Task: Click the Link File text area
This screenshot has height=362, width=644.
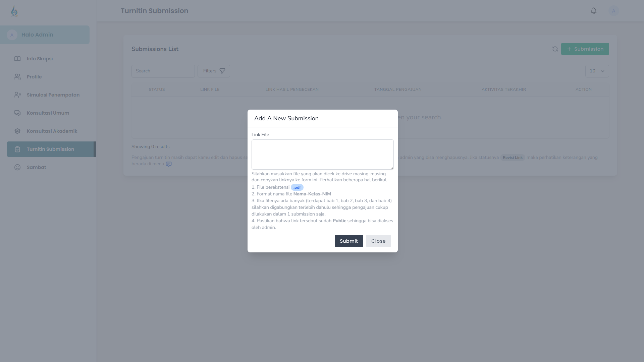Action: (323, 155)
